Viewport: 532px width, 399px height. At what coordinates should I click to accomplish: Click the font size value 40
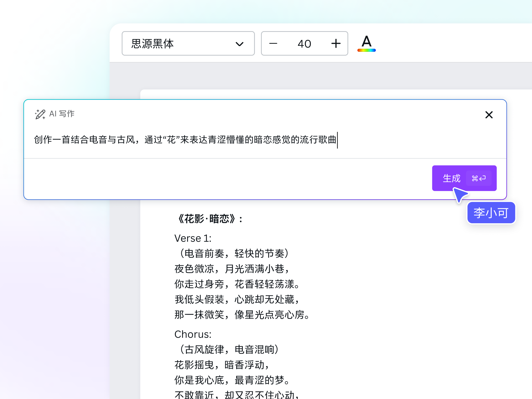304,44
